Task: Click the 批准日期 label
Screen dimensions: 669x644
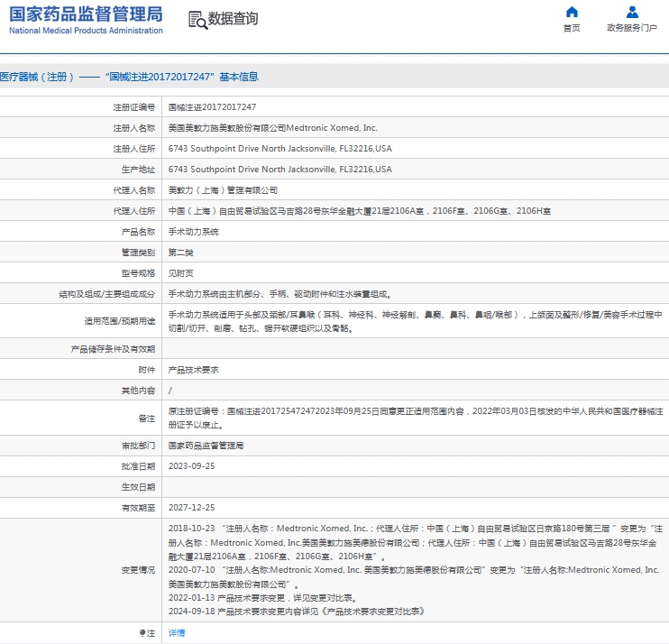Action: [138, 466]
